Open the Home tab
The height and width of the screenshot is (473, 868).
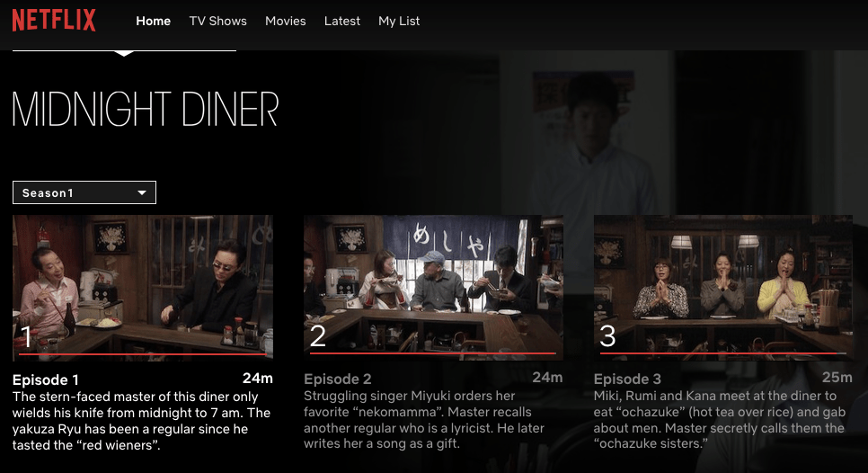tap(154, 21)
